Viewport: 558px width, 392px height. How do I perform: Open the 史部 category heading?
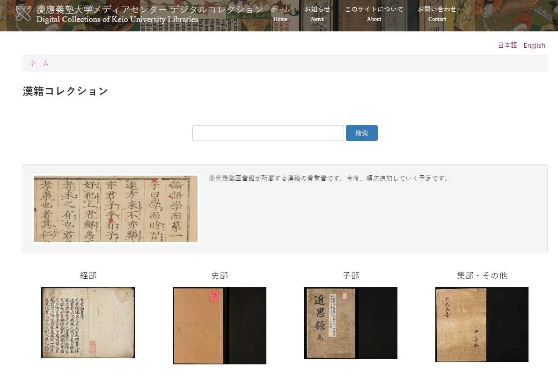[x=220, y=276]
